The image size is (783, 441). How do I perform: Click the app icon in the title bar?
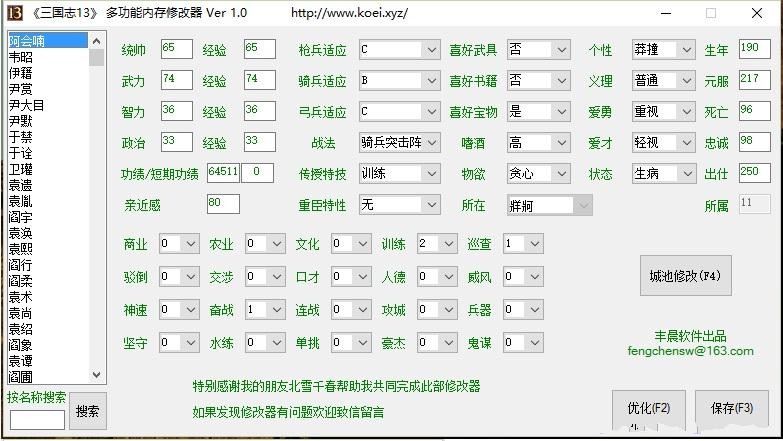coord(14,12)
